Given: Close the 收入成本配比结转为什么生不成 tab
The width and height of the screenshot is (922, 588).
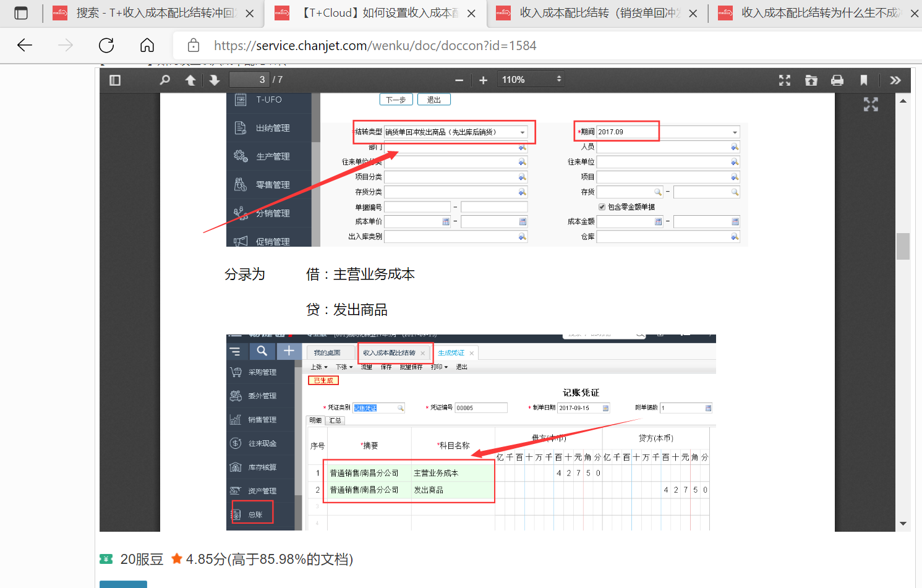Looking at the screenshot, I should [914, 14].
